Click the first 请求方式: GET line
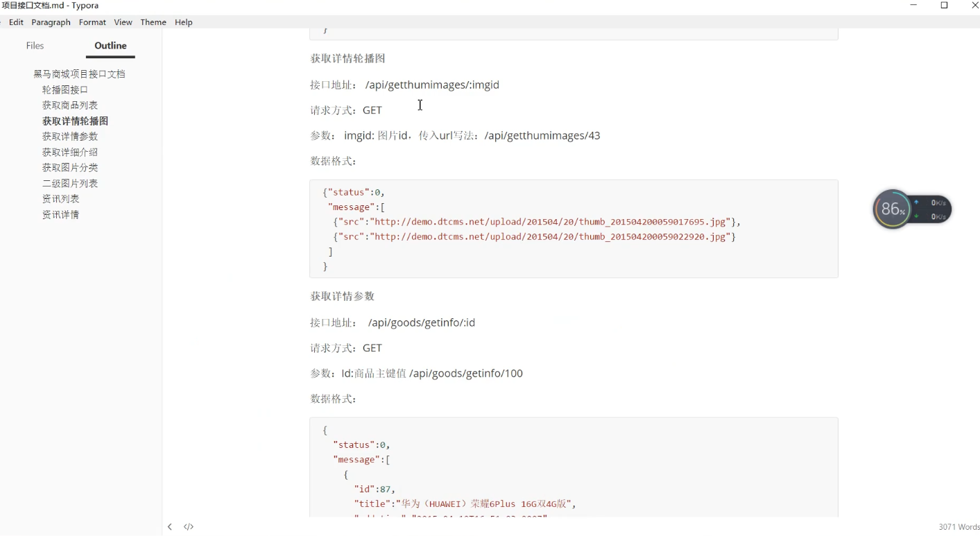 346,110
